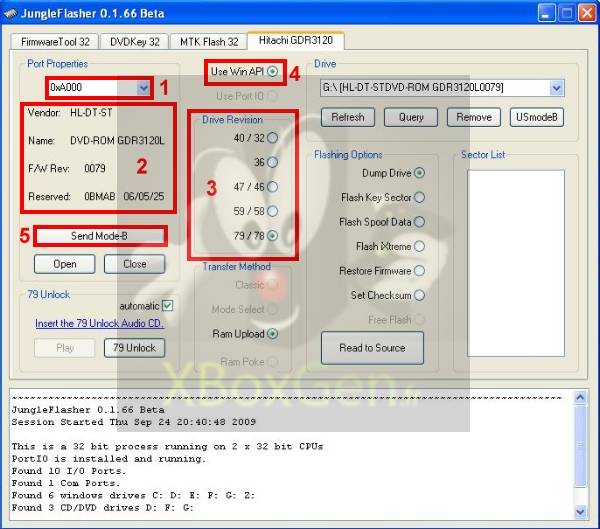Click the Name value DVD-ROM GDR3120L
This screenshot has height=529, width=600.
(x=117, y=140)
